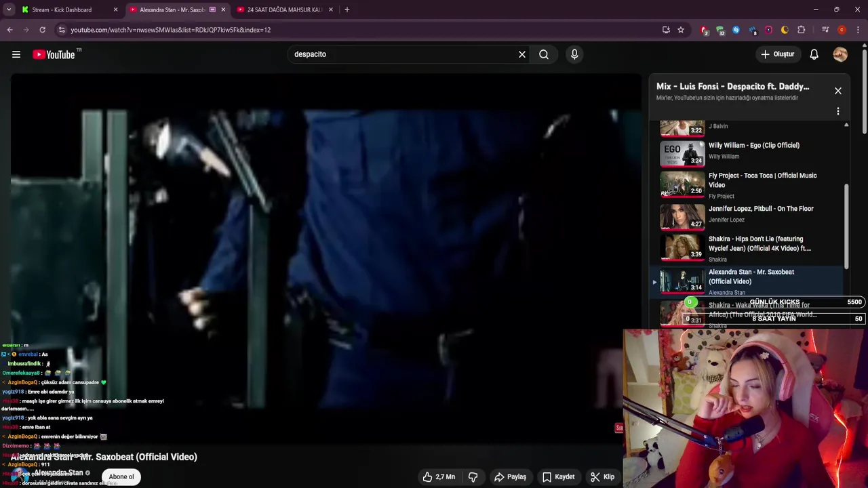Open the tab search dropdown arrow

[x=9, y=9]
